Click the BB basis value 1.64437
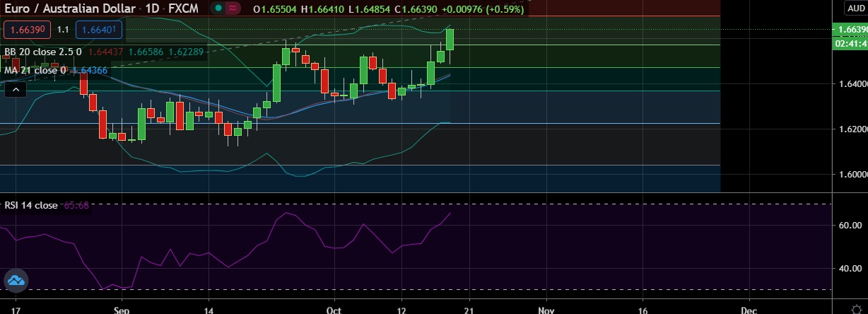 pos(105,52)
